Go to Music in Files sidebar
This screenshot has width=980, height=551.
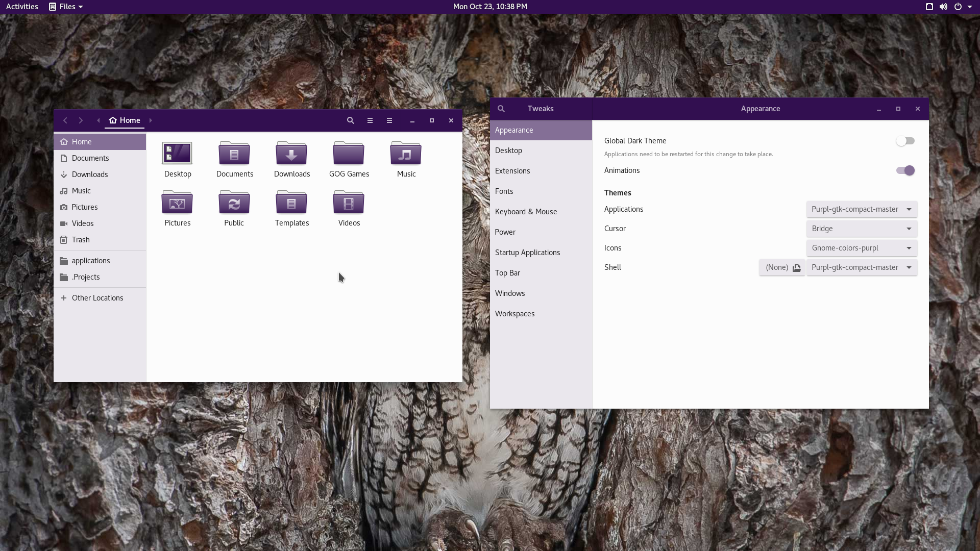coord(100,191)
